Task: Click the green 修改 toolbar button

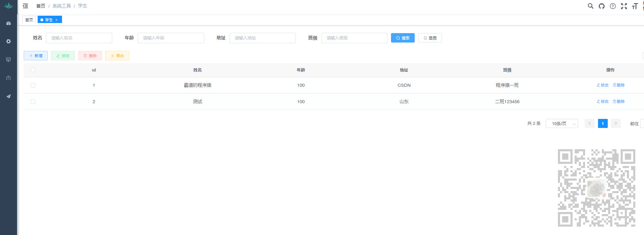Action: point(63,56)
